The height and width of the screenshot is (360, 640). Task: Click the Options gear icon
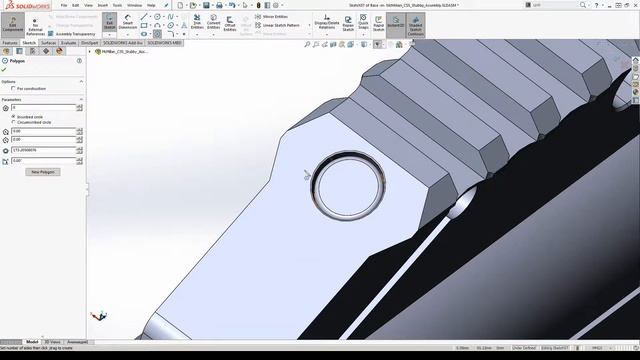pyautogui.click(x=276, y=5)
